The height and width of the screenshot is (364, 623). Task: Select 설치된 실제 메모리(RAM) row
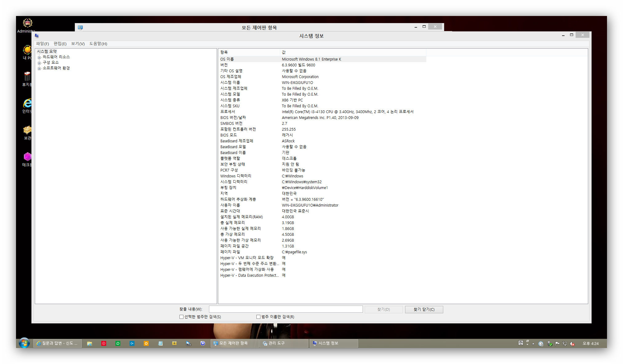(323, 217)
